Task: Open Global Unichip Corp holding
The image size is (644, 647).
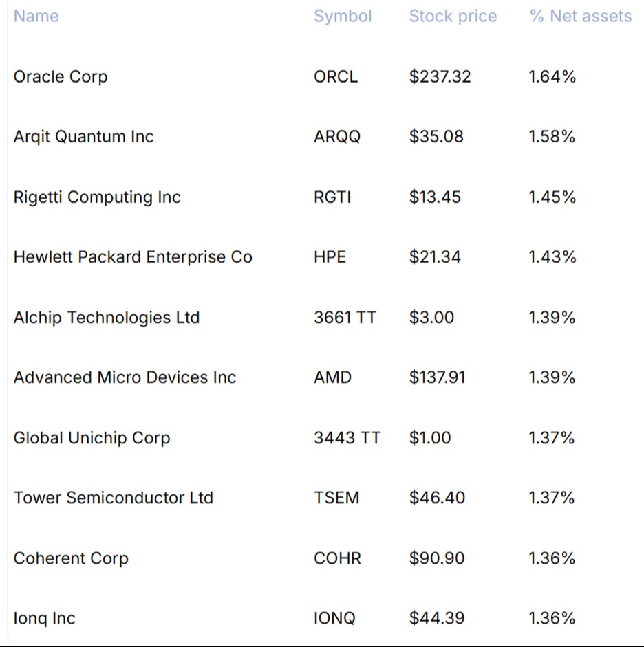Action: coord(92,438)
